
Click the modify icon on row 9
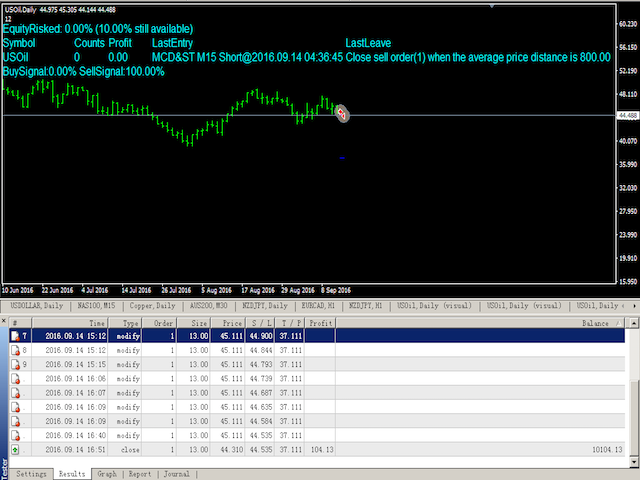15,365
